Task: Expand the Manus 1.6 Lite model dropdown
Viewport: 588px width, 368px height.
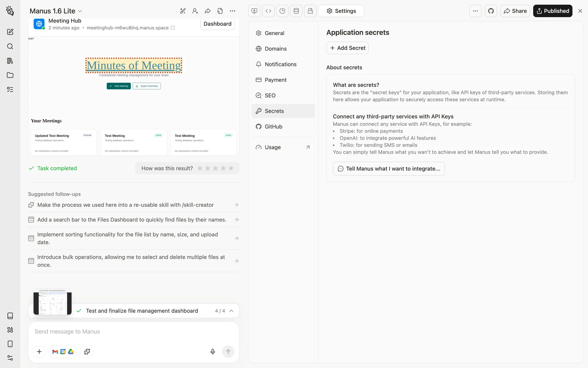Action: (x=56, y=11)
